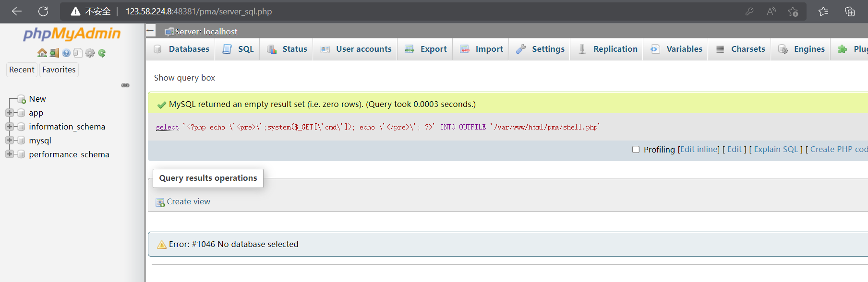Go to the Import tab

tap(481, 49)
